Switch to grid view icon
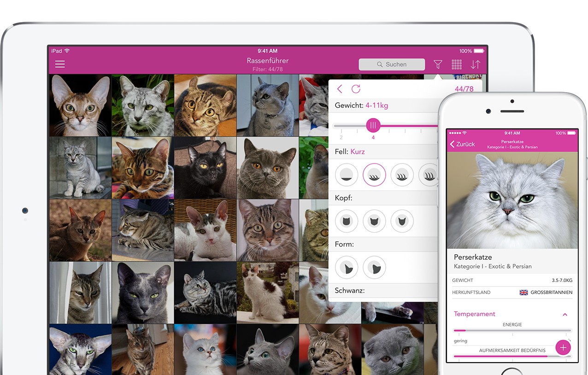588x375 pixels. point(457,64)
